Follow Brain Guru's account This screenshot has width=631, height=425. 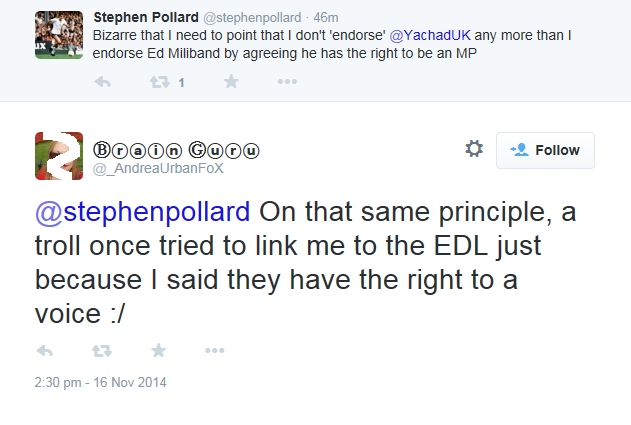point(545,150)
